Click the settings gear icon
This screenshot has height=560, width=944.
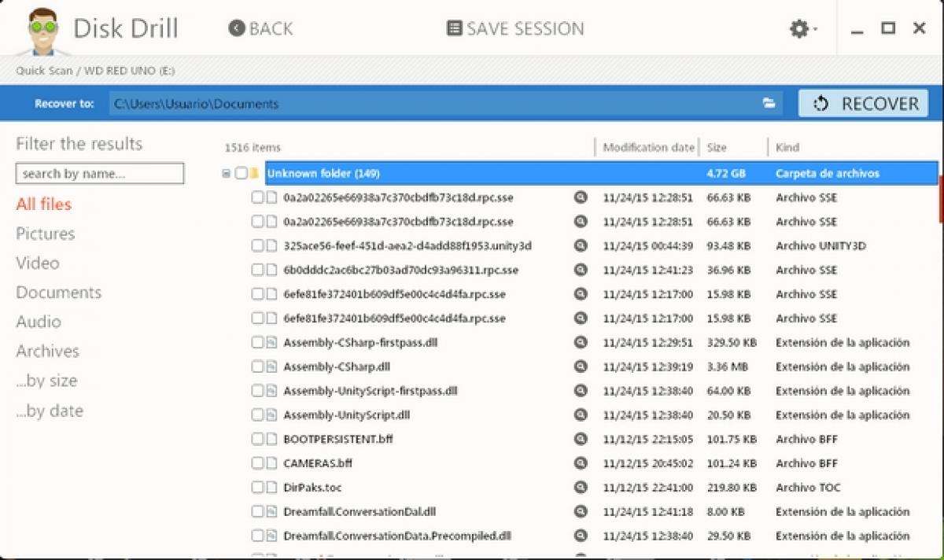coord(799,29)
